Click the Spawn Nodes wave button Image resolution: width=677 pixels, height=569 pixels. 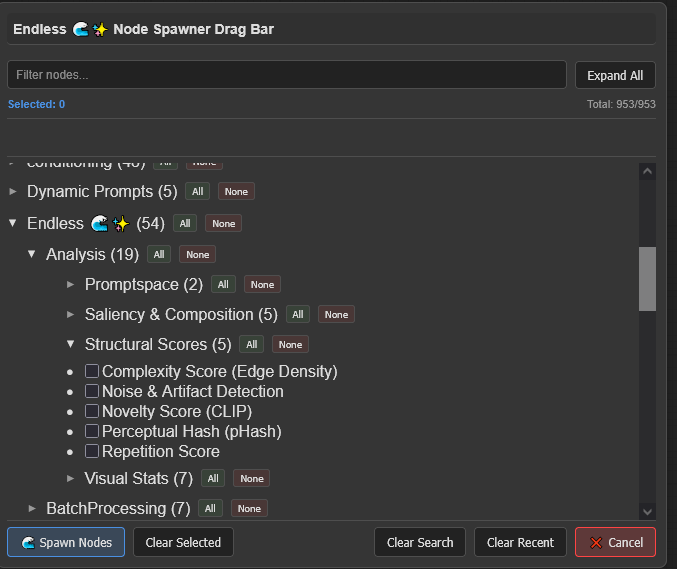pyautogui.click(x=66, y=542)
